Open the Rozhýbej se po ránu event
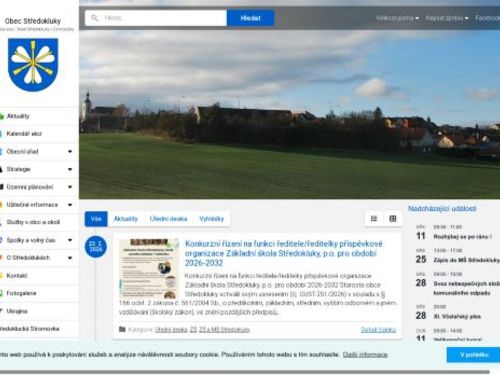 click(x=462, y=237)
